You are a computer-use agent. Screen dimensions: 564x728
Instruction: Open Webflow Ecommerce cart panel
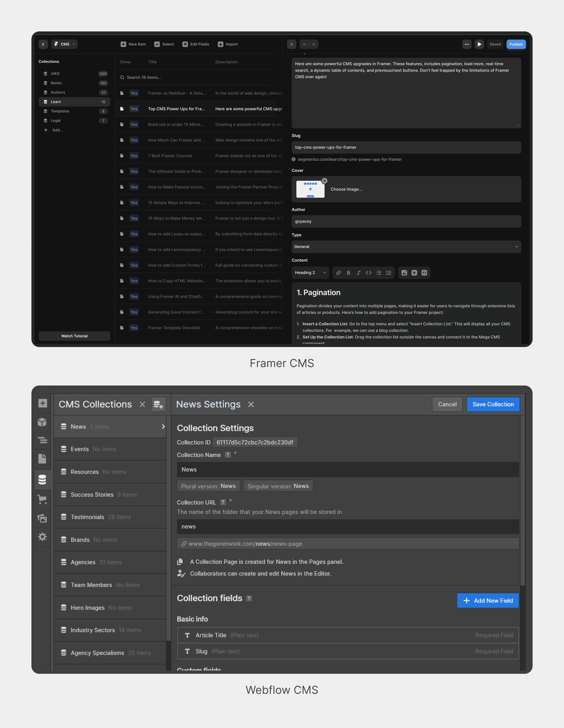click(x=42, y=499)
